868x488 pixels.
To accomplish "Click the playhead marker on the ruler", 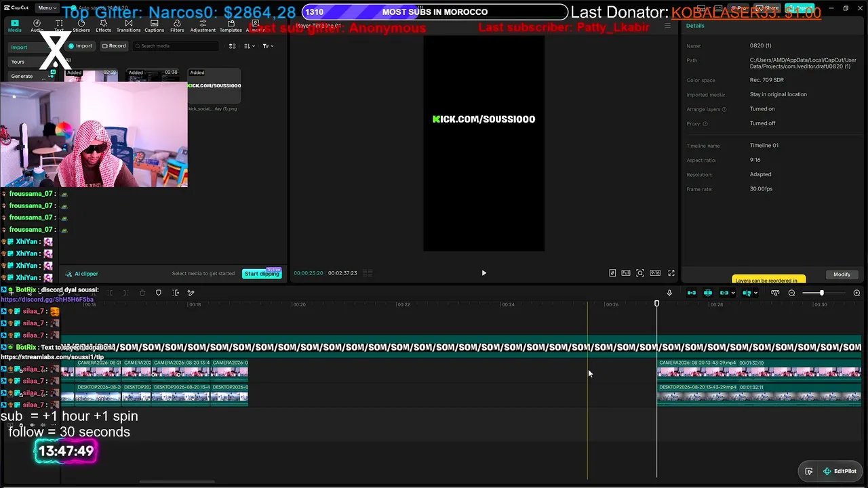I will (656, 304).
